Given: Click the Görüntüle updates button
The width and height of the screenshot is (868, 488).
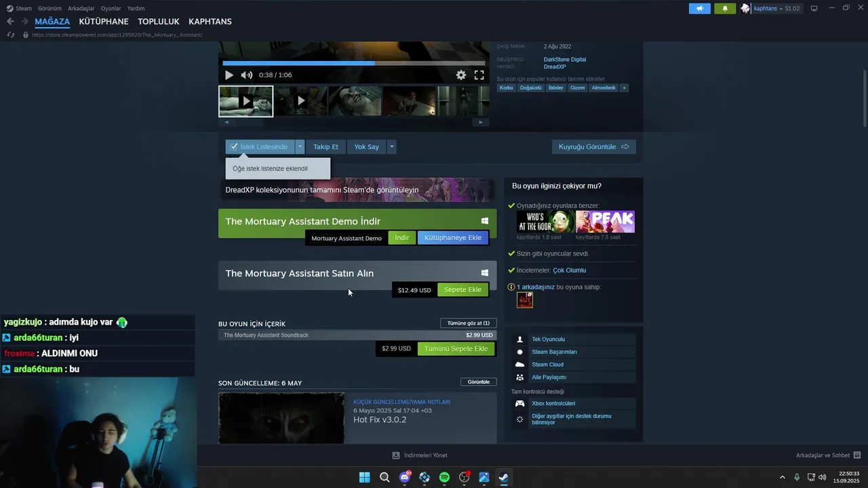Looking at the screenshot, I should pyautogui.click(x=479, y=382).
